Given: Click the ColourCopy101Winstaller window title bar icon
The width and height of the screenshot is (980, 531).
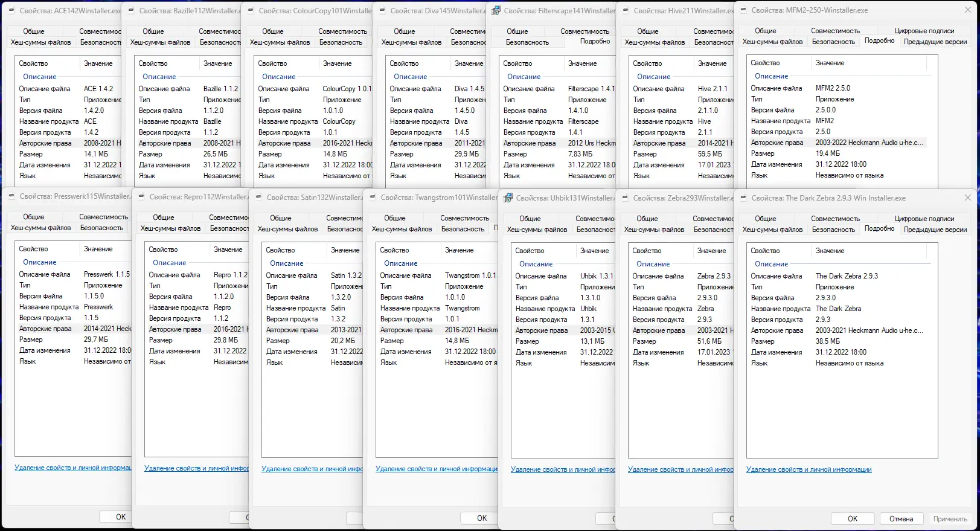Looking at the screenshot, I should coord(251,11).
